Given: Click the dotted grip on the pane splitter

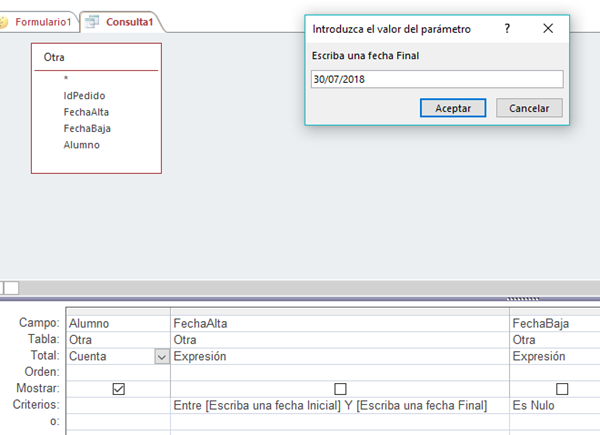Looking at the screenshot, I should pos(523,299).
